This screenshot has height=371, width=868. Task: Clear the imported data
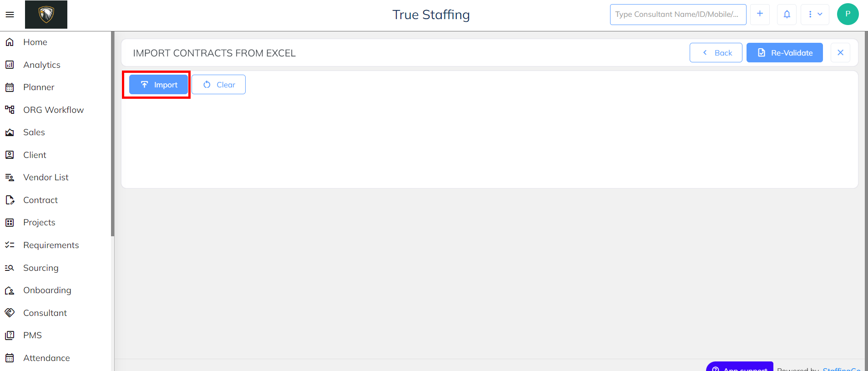click(219, 85)
